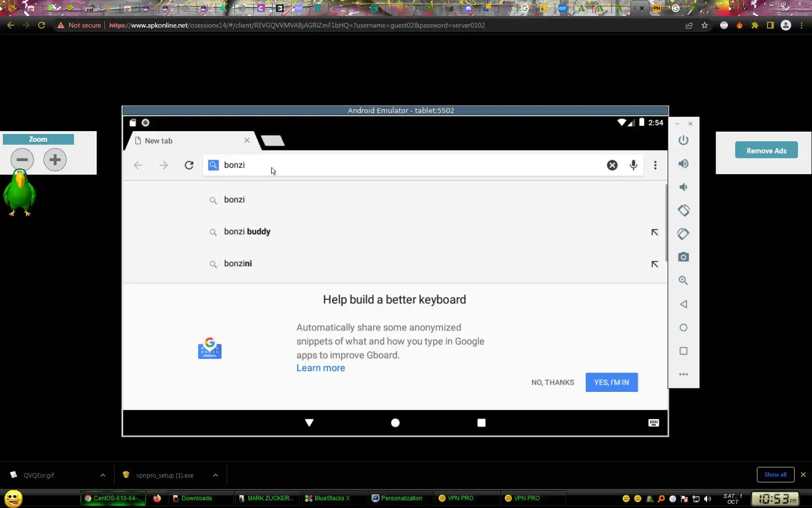The height and width of the screenshot is (508, 812).
Task: Select the 'bonzi' search suggestion
Action: (x=395, y=200)
